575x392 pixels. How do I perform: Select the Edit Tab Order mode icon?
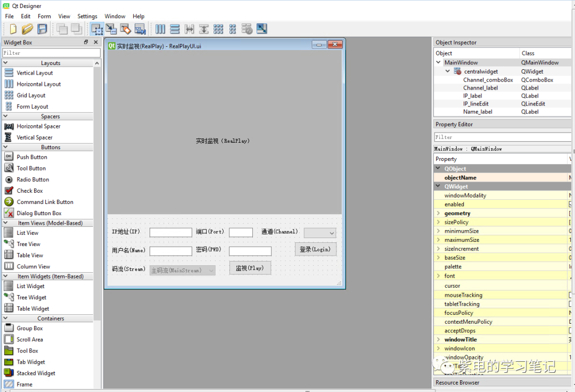pos(140,29)
